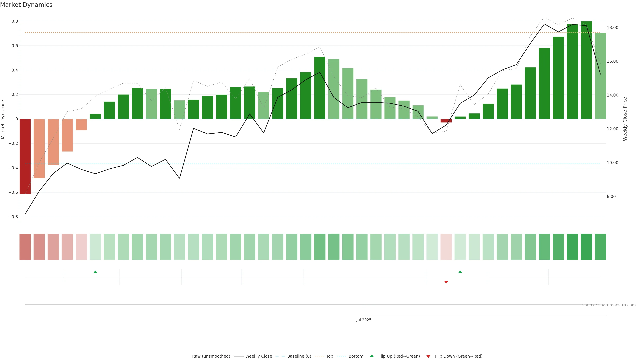Click Flip Up legend triangle icon
The height and width of the screenshot is (362, 644).
click(x=372, y=356)
